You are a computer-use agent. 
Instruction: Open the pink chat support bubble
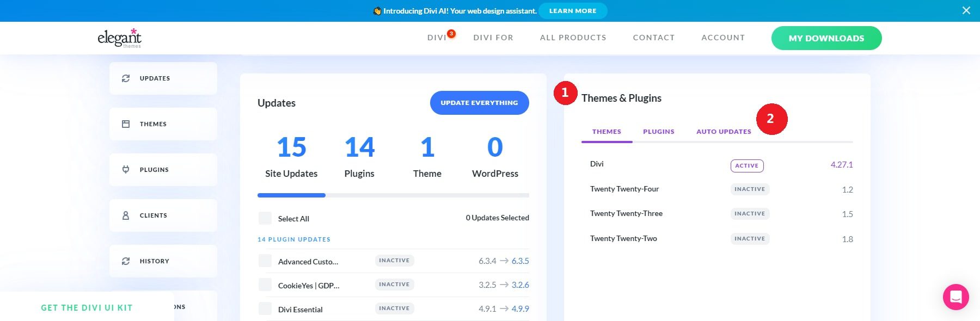[956, 297]
